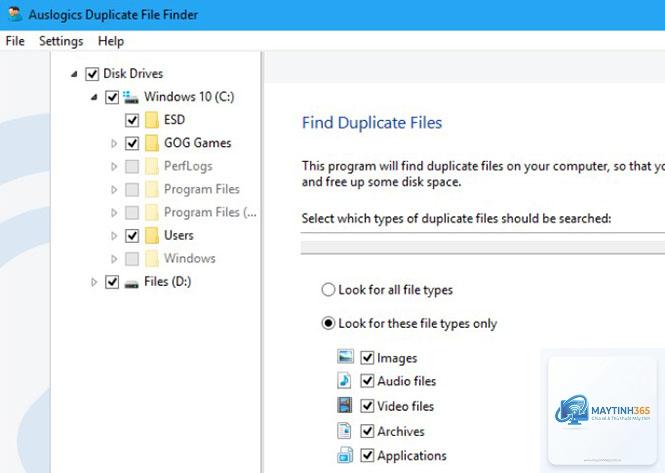Screen dimensions: 665x473
Task: Uncheck the Windows 10 (C:) checkbox
Action: point(112,97)
